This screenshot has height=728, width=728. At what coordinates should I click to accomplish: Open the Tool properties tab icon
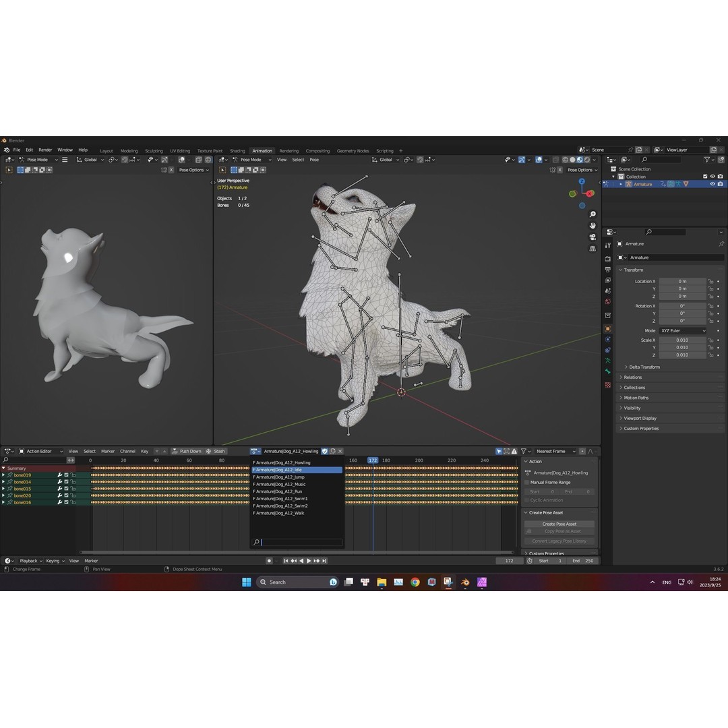pyautogui.click(x=608, y=245)
